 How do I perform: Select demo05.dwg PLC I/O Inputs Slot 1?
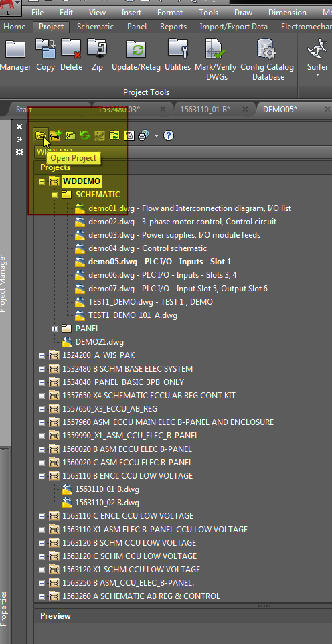point(160,262)
